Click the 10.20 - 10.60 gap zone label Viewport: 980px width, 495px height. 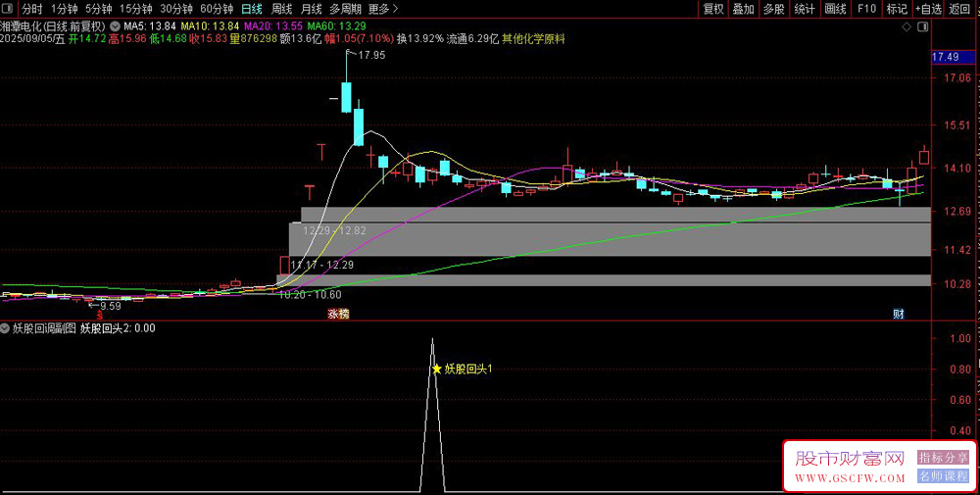pyautogui.click(x=310, y=294)
